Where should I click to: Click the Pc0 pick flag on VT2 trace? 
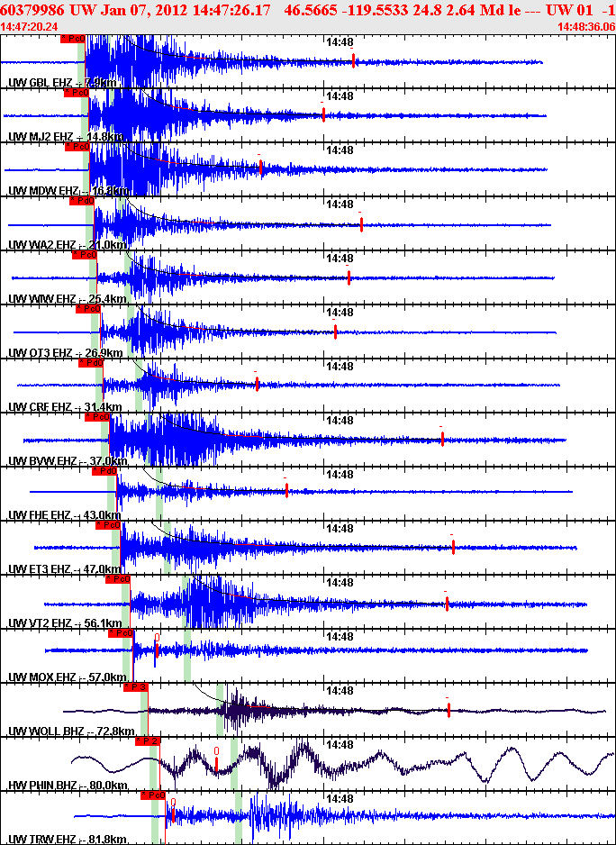[x=117, y=579]
